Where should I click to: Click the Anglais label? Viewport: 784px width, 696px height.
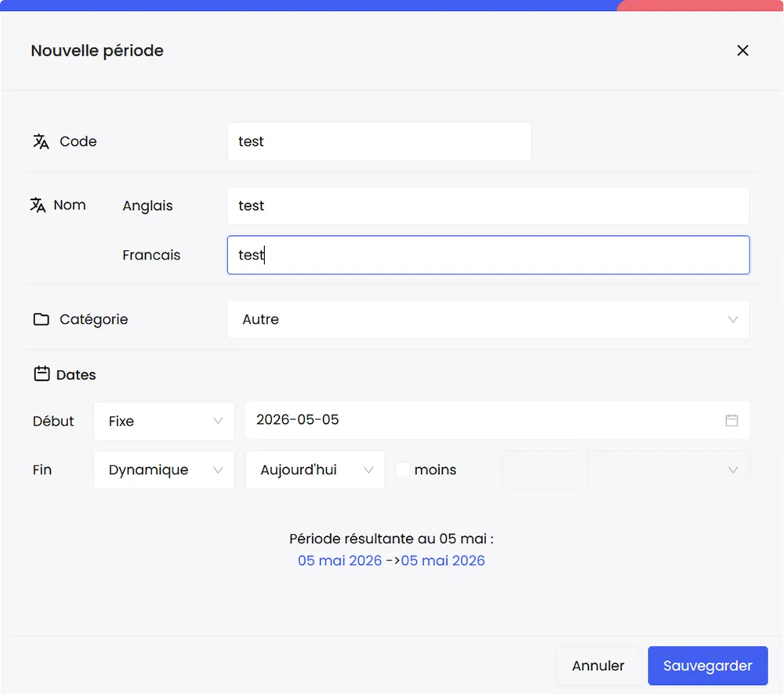coord(147,206)
